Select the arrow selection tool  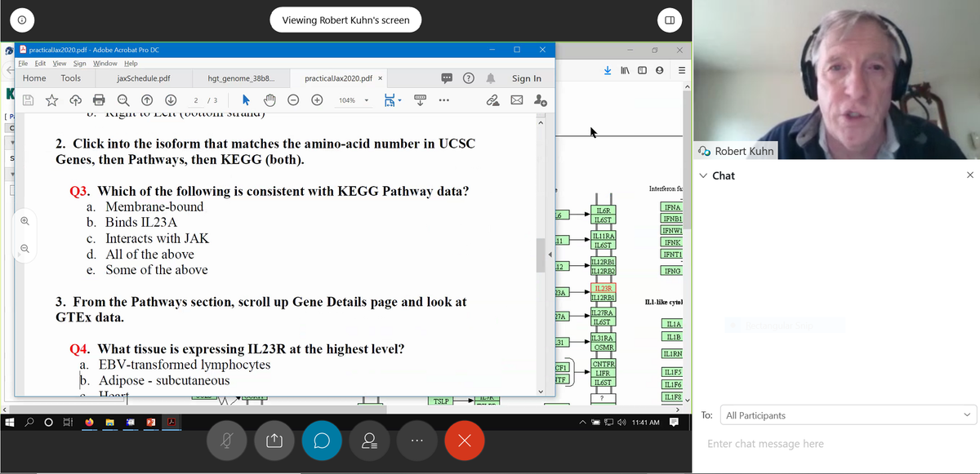[247, 100]
